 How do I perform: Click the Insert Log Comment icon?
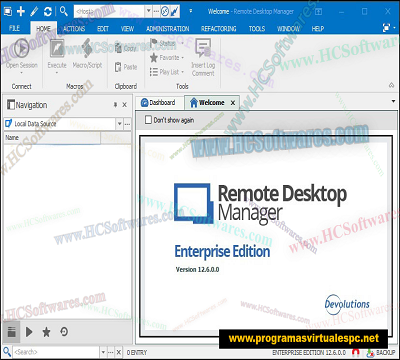pos(203,47)
